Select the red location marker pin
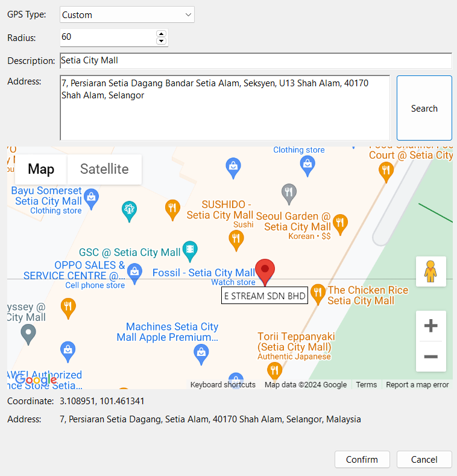 click(x=265, y=271)
